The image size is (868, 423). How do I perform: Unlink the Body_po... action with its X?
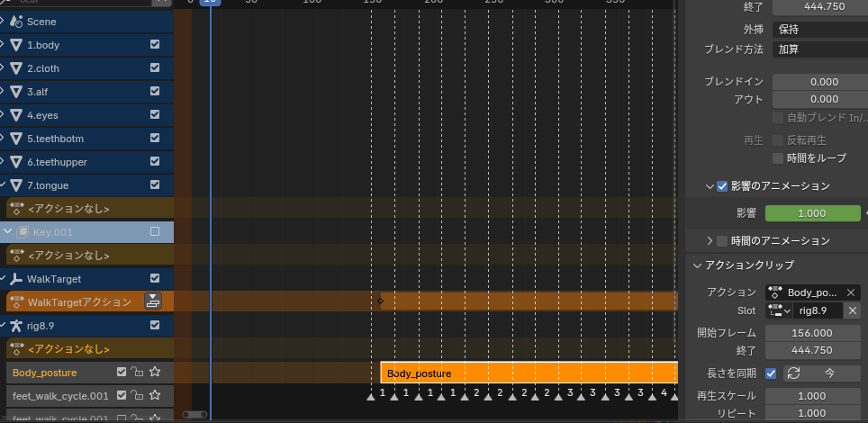[x=850, y=292]
